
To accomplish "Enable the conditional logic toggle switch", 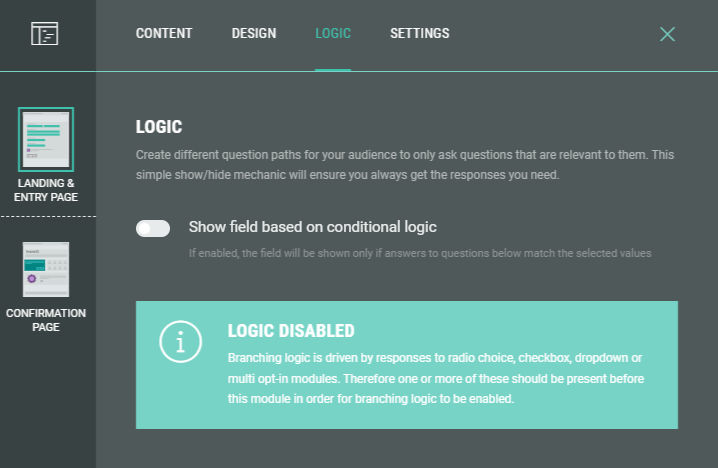I will 153,228.
